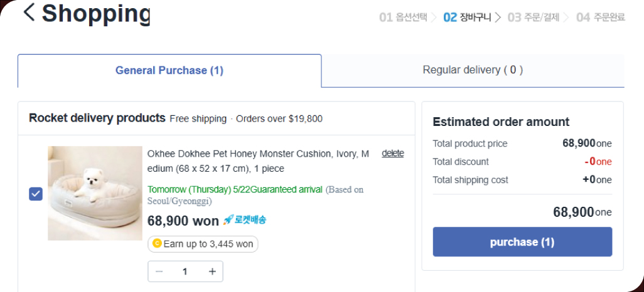Viewport: 644px width, 292px height.
Task: Uncheck the pet cushion item checkbox
Action: tap(36, 194)
